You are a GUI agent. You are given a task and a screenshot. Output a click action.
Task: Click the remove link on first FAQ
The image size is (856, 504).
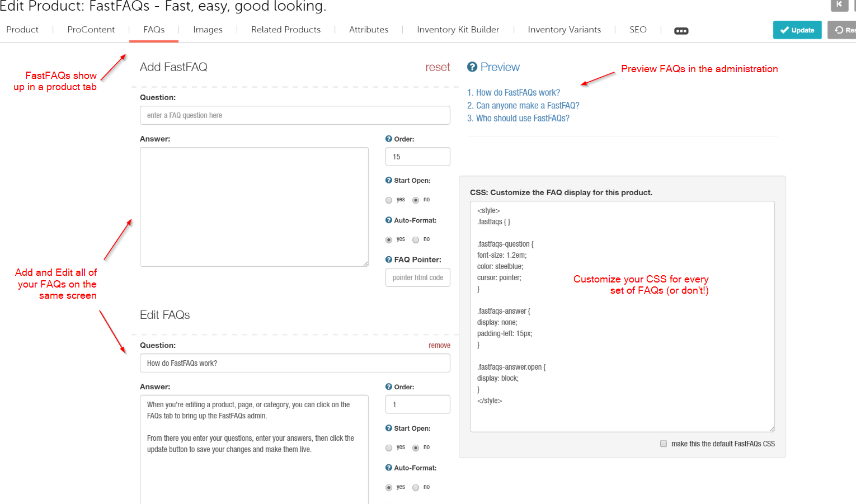pos(439,345)
